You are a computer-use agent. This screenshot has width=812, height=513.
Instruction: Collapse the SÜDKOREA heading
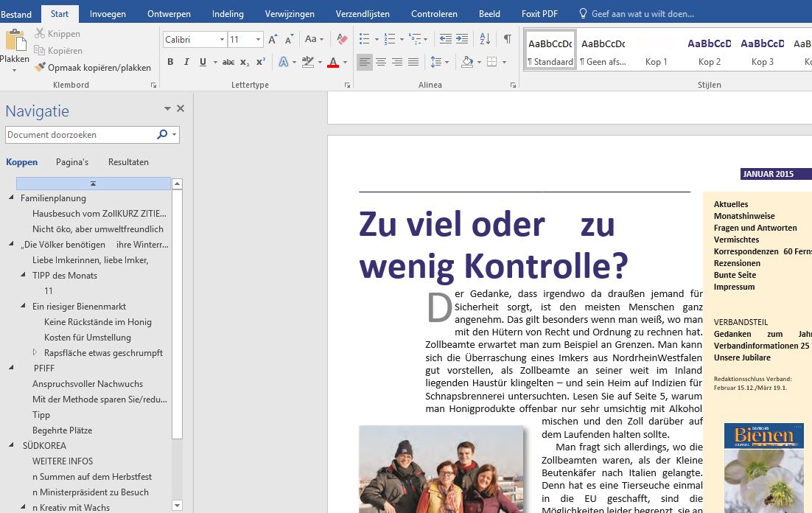tap(11, 445)
